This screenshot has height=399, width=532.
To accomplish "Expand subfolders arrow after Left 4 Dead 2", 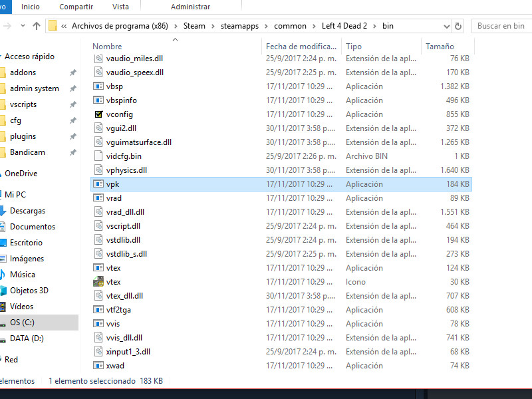I will [x=375, y=26].
